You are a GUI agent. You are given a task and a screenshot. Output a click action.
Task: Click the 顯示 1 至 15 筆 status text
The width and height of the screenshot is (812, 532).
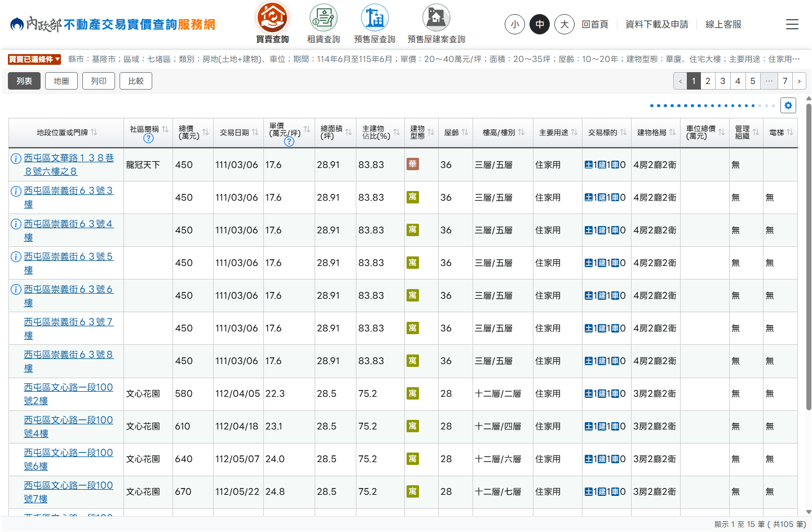click(760, 524)
